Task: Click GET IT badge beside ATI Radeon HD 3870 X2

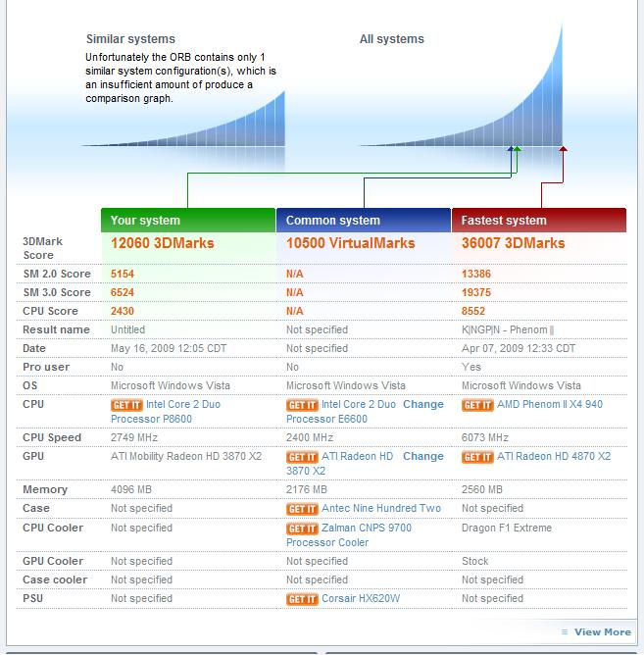Action: pyautogui.click(x=302, y=457)
